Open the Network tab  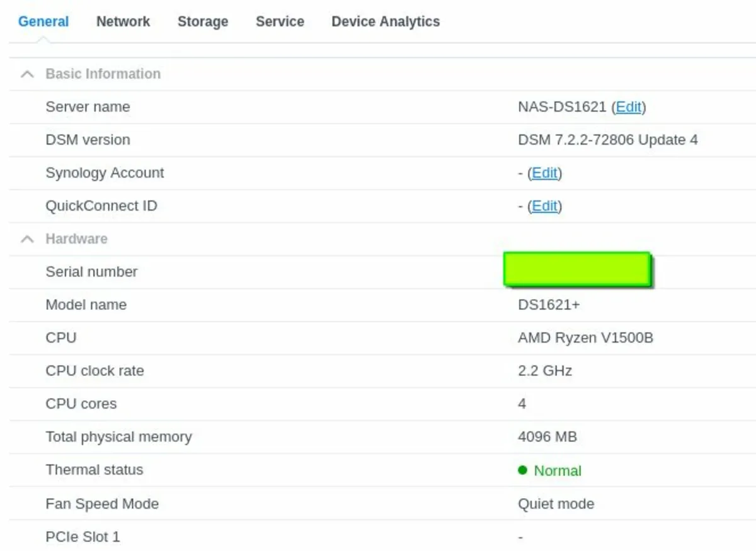pyautogui.click(x=123, y=21)
